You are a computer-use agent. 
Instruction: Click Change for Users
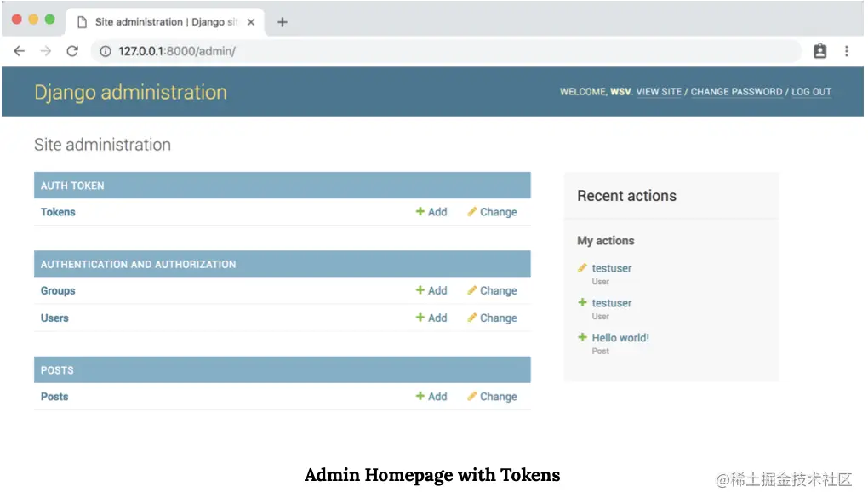tap(492, 318)
